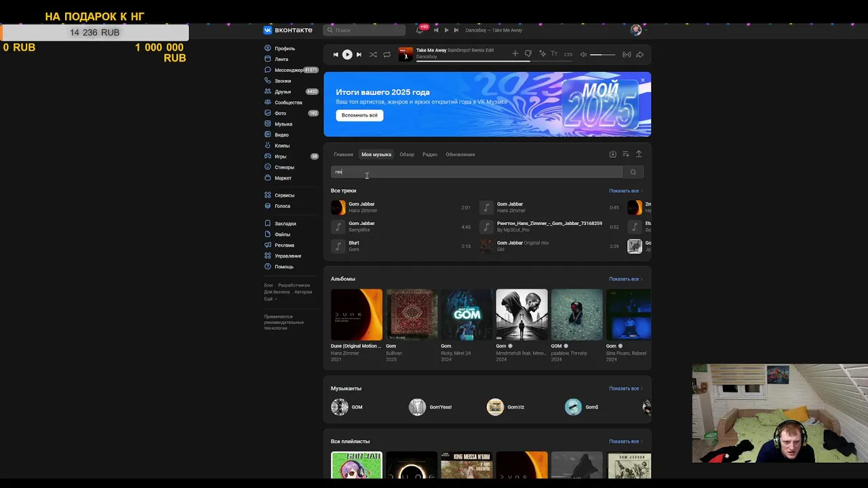The height and width of the screenshot is (488, 868).
Task: Open Стикеры section
Action: [284, 167]
